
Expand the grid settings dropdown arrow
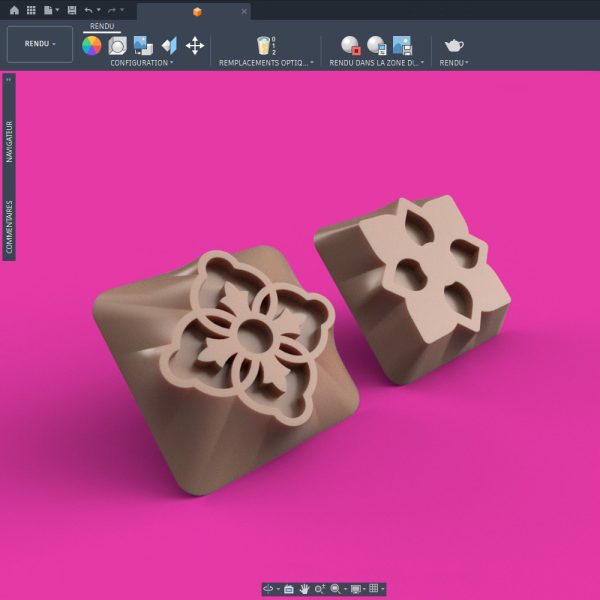[x=383, y=589]
